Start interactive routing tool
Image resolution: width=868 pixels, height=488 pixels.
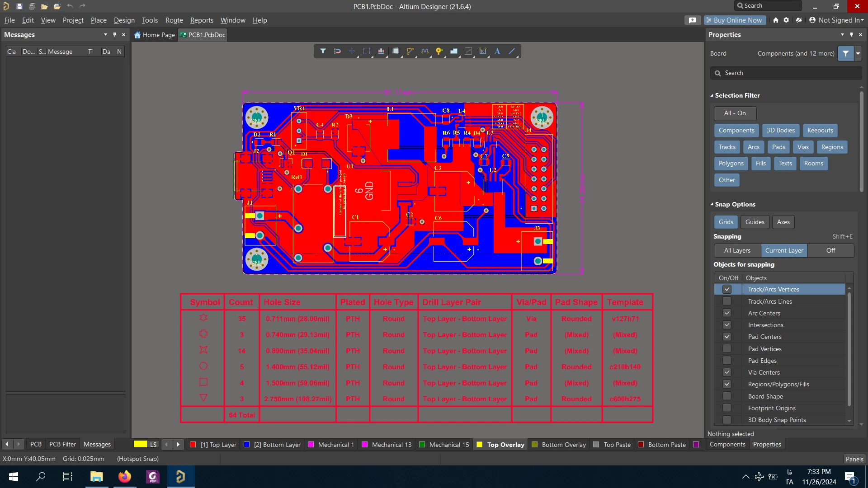tap(410, 51)
